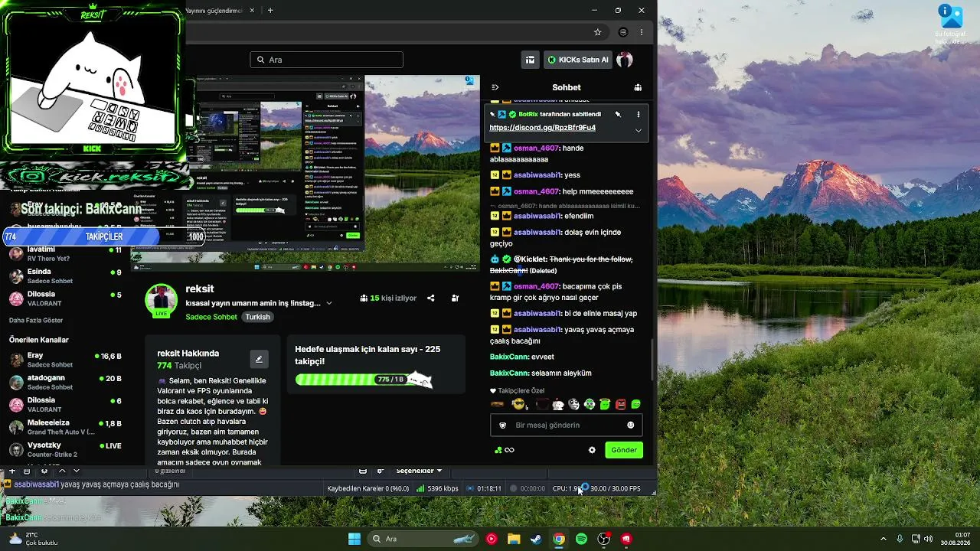The width and height of the screenshot is (980, 551).
Task: Send the chat message with Gönder
Action: (623, 450)
